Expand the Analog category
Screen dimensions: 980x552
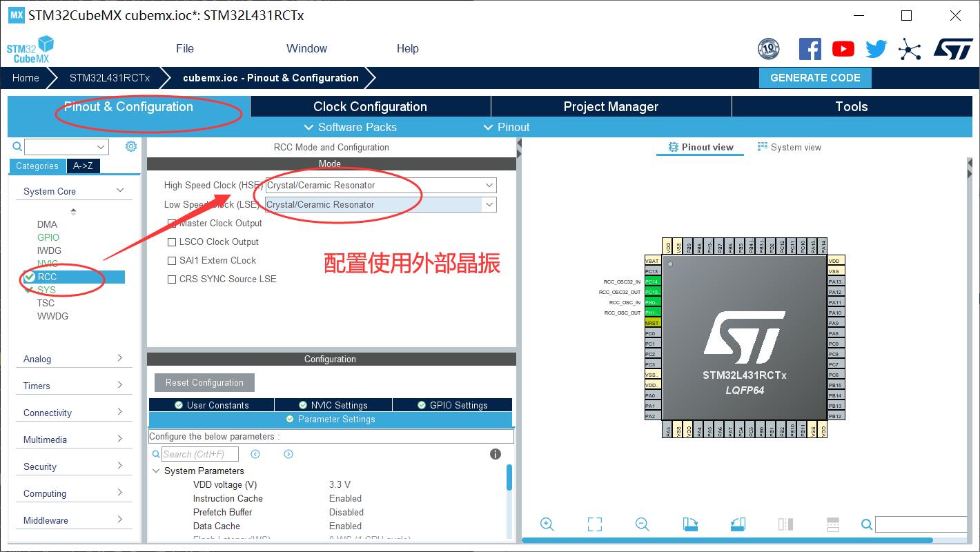tap(120, 358)
